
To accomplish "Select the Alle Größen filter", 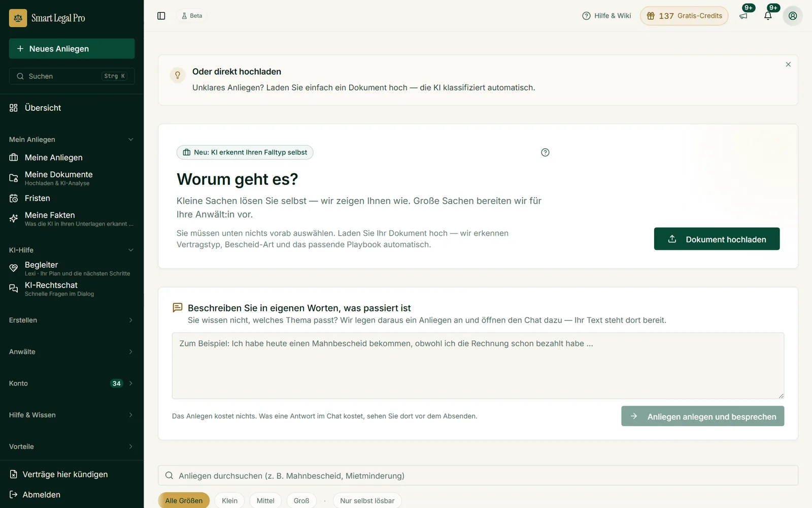I will click(184, 500).
